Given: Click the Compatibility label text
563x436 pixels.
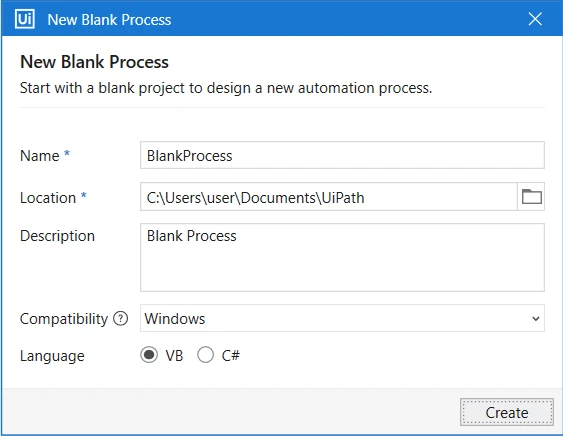Looking at the screenshot, I should click(x=64, y=319).
